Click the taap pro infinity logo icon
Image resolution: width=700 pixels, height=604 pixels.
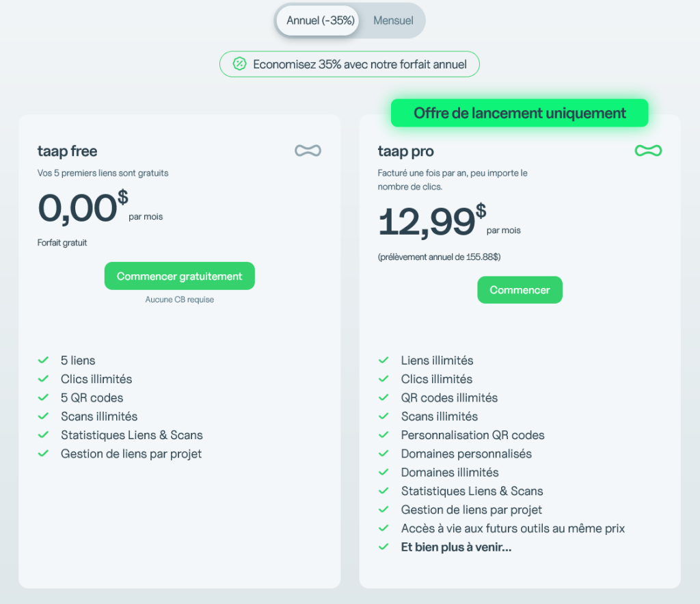(x=649, y=150)
